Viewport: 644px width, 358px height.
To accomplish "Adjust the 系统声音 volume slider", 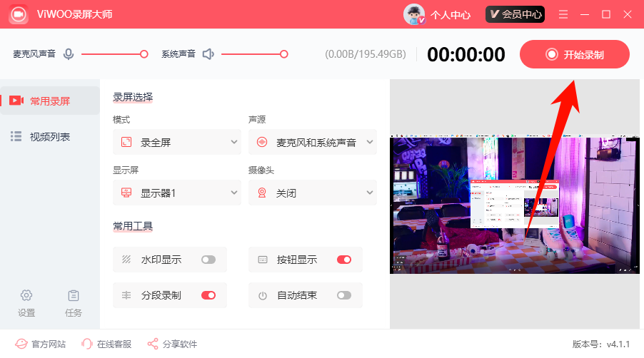I will click(x=255, y=54).
